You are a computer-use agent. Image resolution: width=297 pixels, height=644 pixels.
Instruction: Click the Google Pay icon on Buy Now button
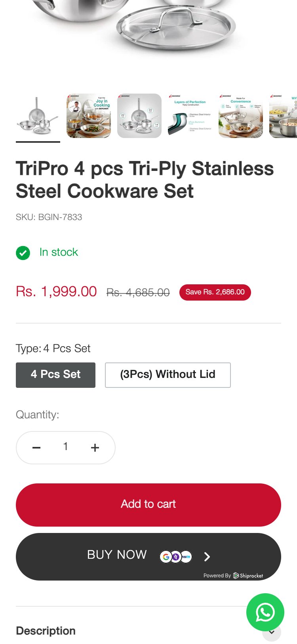pyautogui.click(x=166, y=557)
